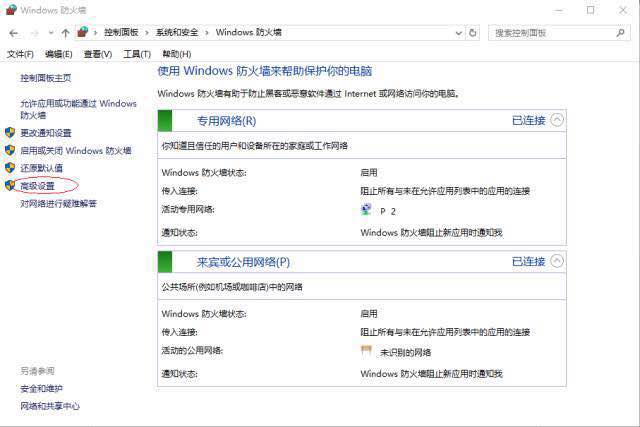Open the 编辑(E) menu
This screenshot has height=427, width=640.
click(x=58, y=54)
